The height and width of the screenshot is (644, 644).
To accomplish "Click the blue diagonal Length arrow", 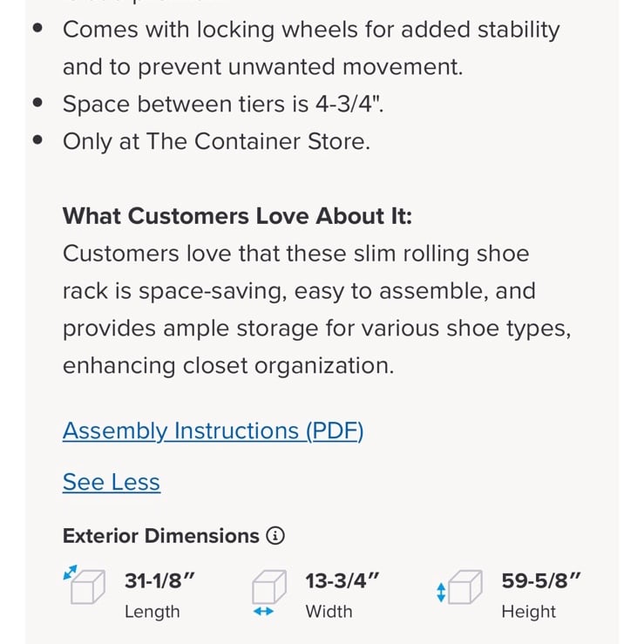I will coord(70,573).
